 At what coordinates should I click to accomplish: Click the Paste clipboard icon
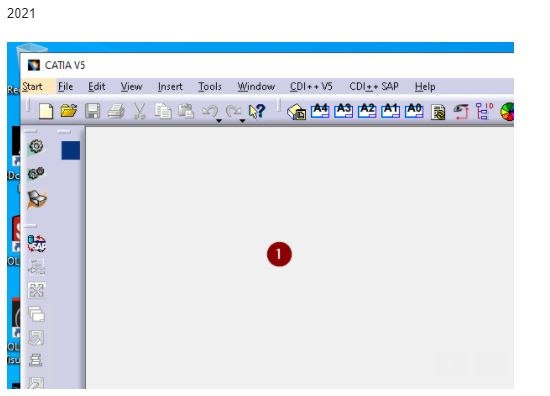[x=186, y=112]
